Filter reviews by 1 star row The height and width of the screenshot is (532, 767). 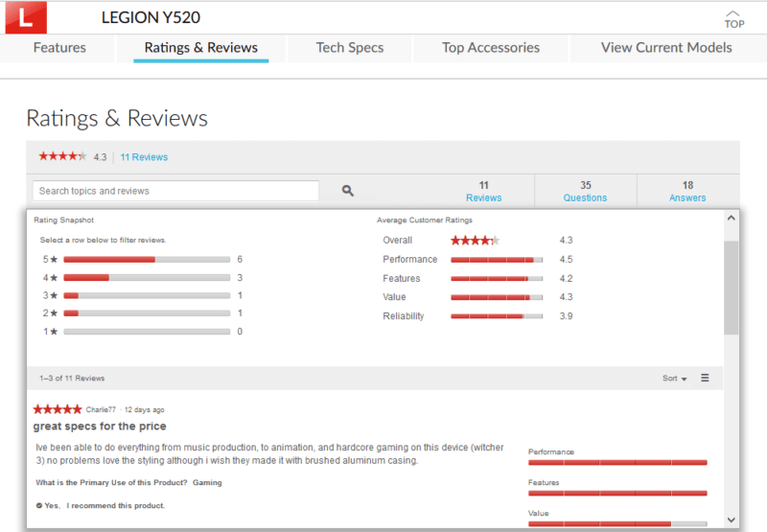[142, 332]
